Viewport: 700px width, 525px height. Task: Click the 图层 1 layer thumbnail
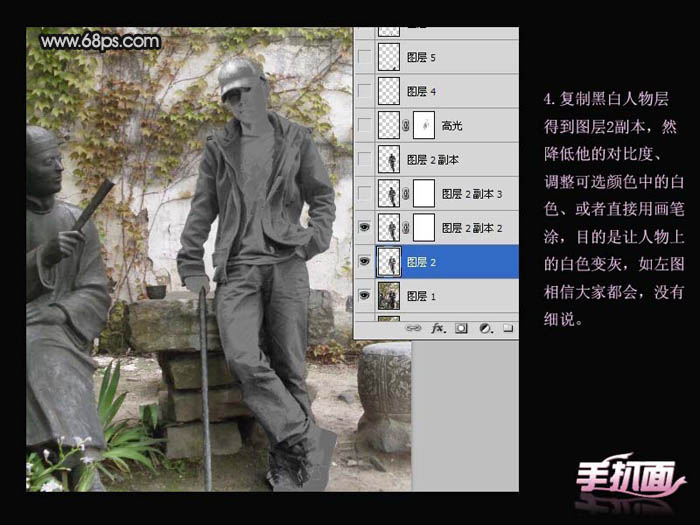pyautogui.click(x=389, y=296)
